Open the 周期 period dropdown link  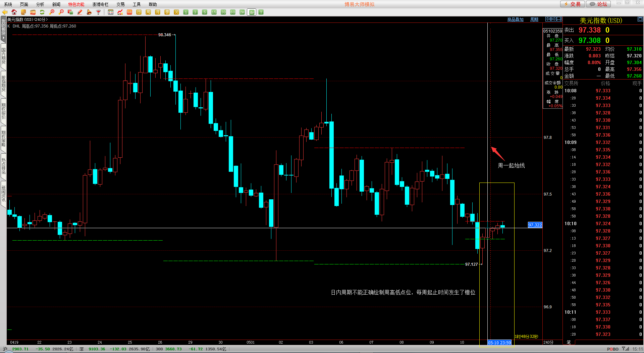[x=534, y=19]
